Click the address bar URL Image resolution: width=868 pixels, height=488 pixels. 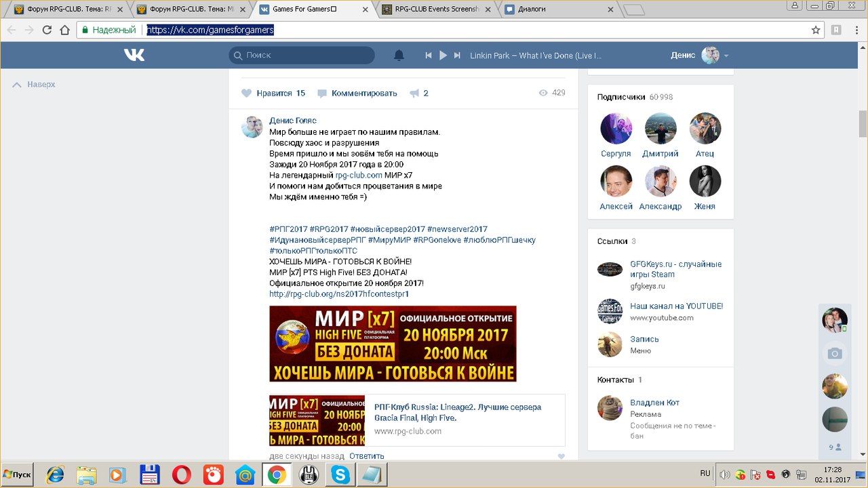[210, 30]
